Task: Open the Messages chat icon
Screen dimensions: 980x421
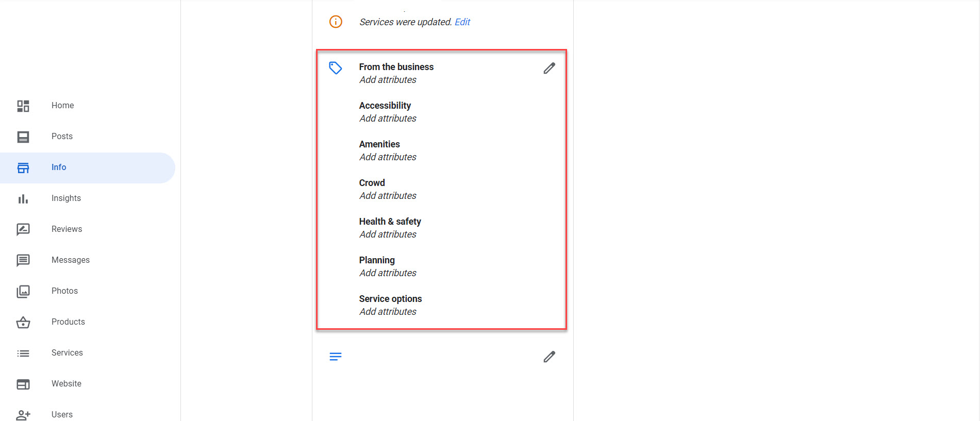Action: (x=23, y=260)
